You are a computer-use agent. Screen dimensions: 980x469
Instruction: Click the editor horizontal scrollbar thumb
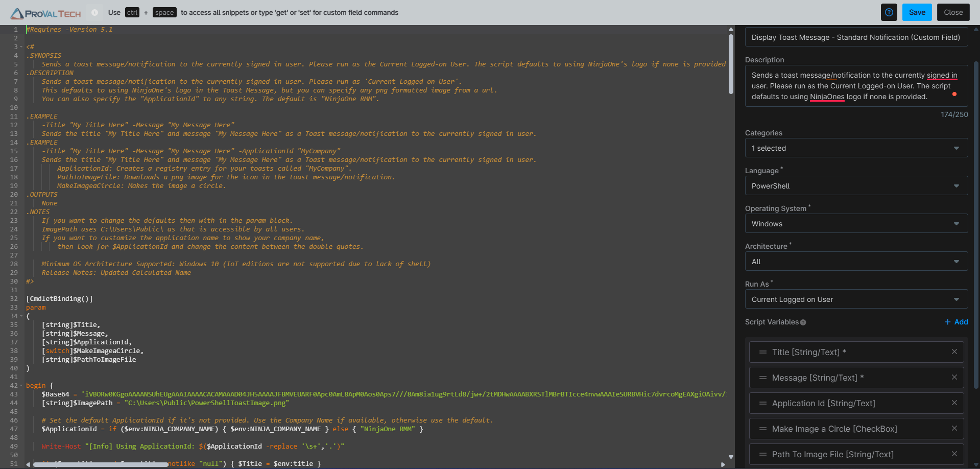[101, 464]
